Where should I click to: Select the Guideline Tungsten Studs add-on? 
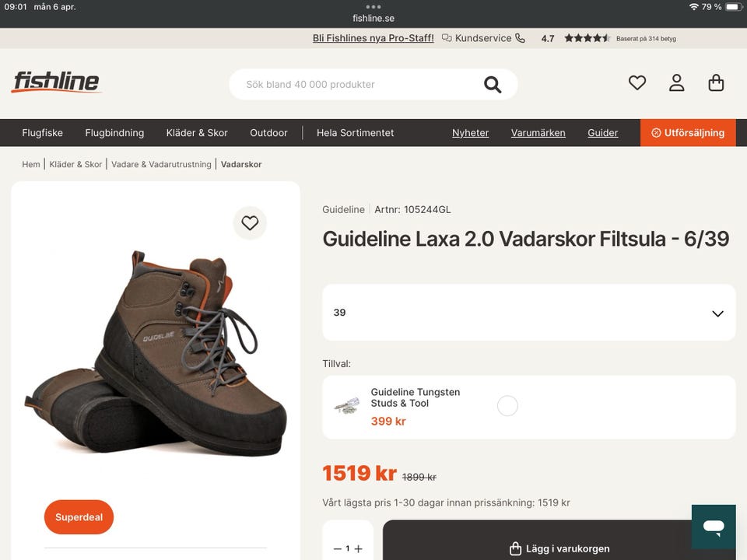[x=507, y=406]
